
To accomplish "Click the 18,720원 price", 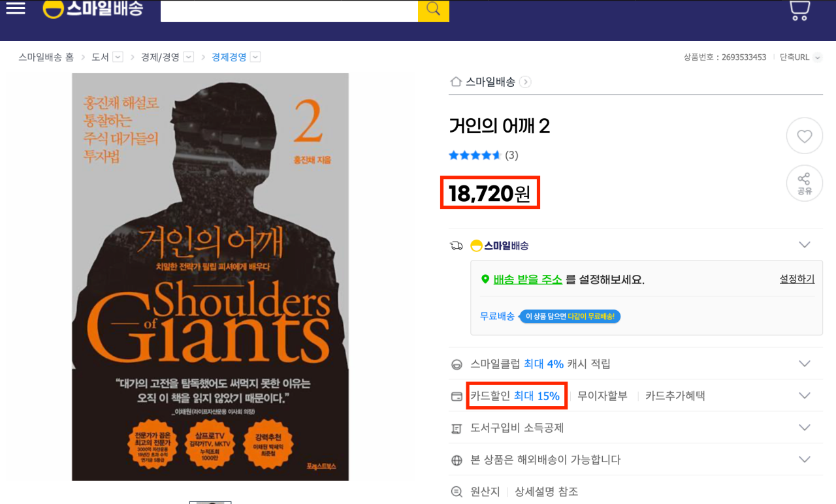I will click(x=490, y=193).
